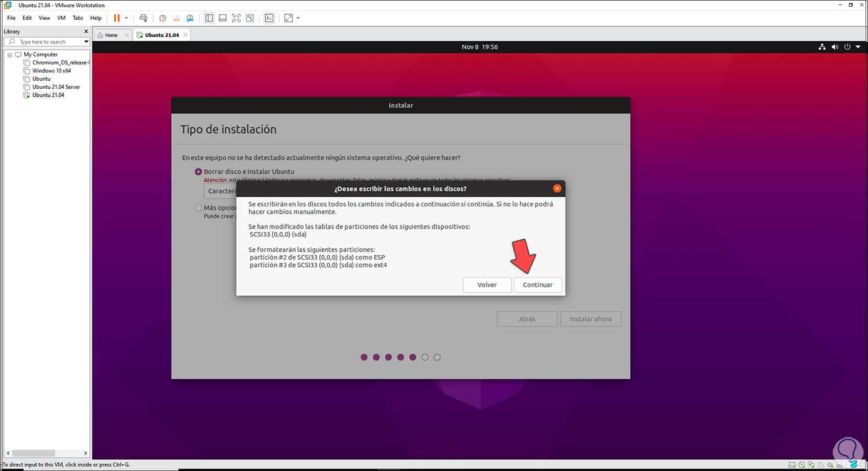
Task: Click the stretch guest display icon
Action: [288, 18]
